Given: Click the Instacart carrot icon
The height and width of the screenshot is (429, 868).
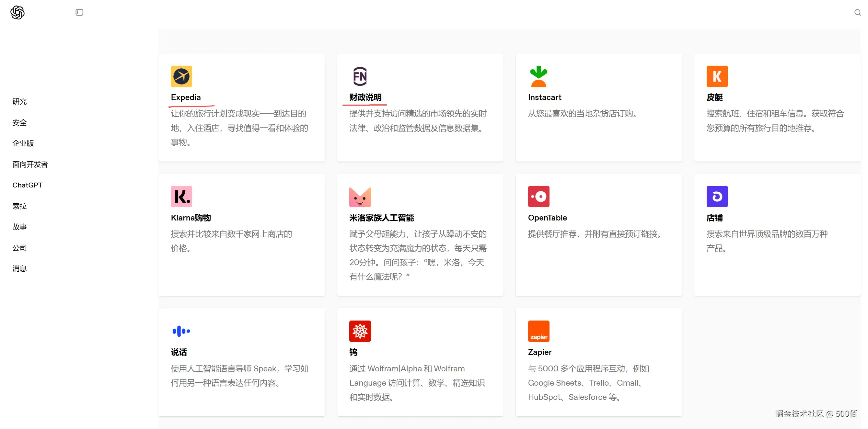Looking at the screenshot, I should tap(538, 76).
